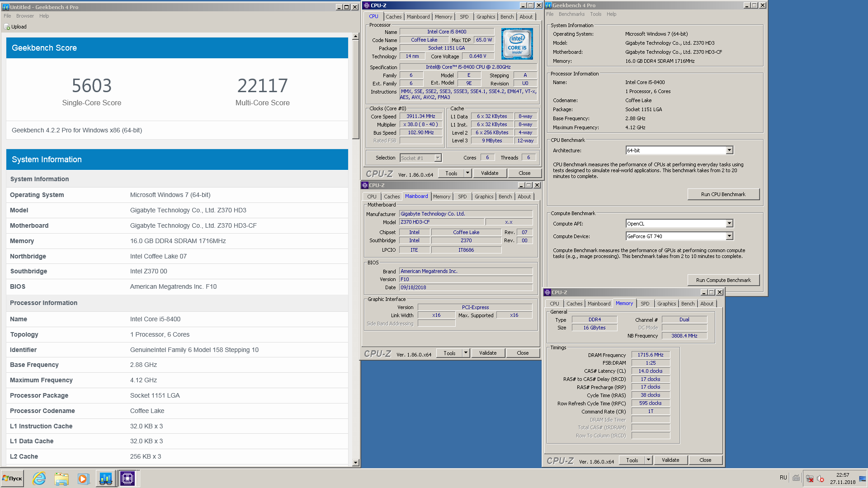The image size is (868, 488).
Task: Open the File menu in Geekbench results window
Action: (7, 16)
